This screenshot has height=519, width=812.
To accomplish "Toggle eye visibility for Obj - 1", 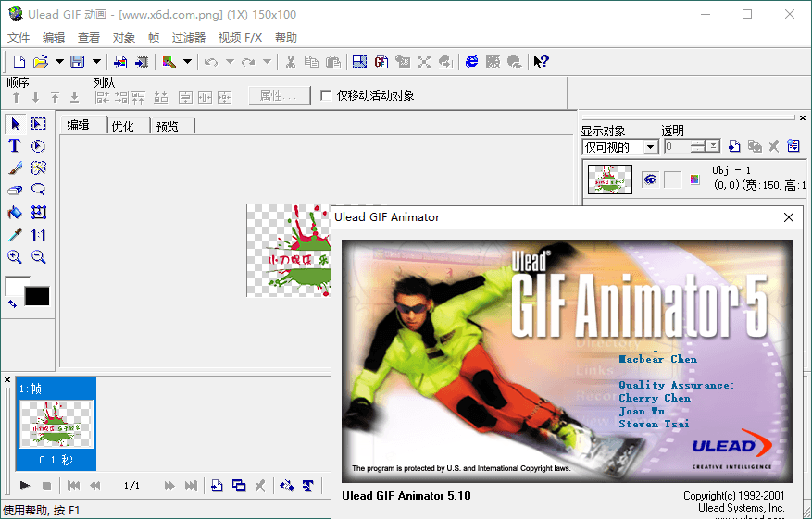I will point(650,179).
